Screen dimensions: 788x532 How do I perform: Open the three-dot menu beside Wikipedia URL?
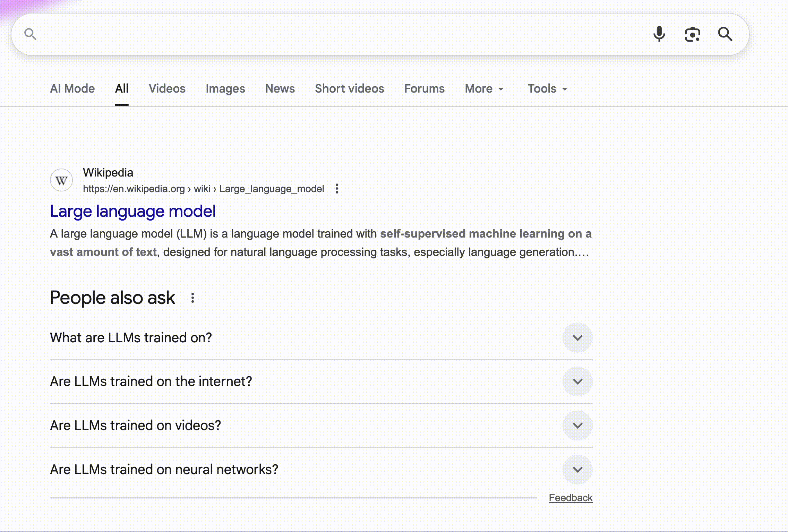[x=337, y=189]
